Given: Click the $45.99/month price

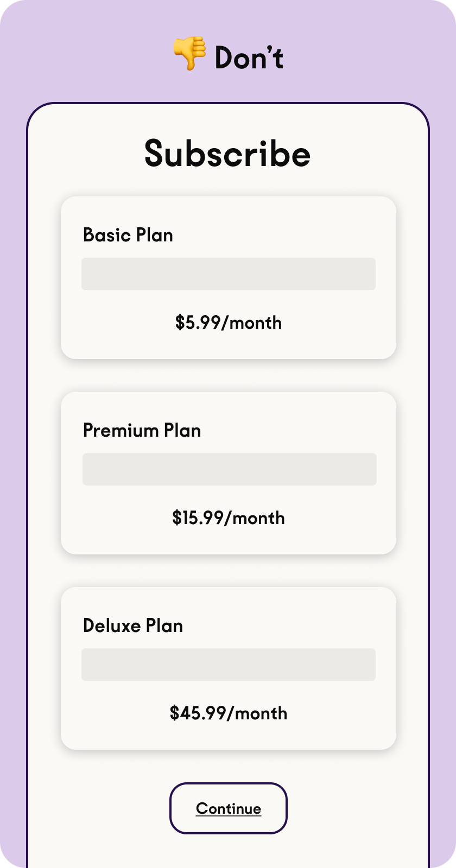Looking at the screenshot, I should coord(229,713).
